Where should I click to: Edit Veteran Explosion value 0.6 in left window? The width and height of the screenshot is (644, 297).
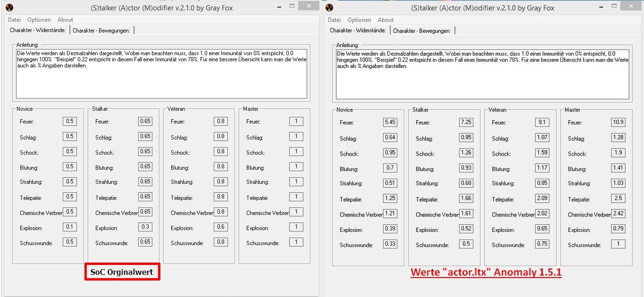(221, 227)
